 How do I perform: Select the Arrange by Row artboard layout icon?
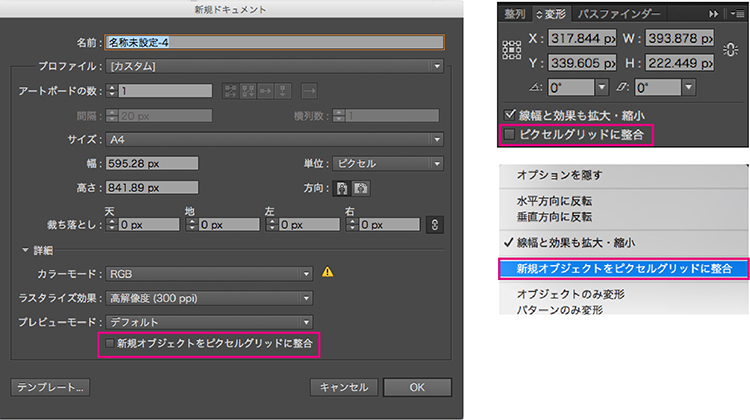point(265,91)
